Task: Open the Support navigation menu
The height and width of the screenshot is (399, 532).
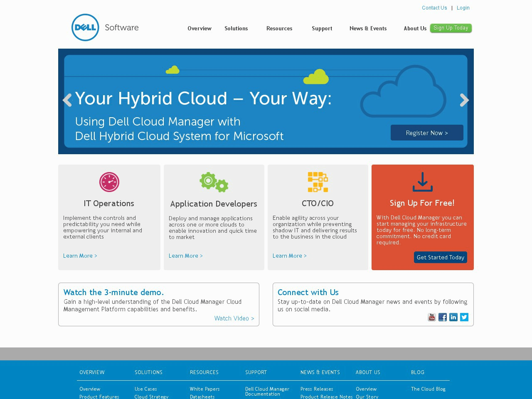Action: click(x=322, y=28)
